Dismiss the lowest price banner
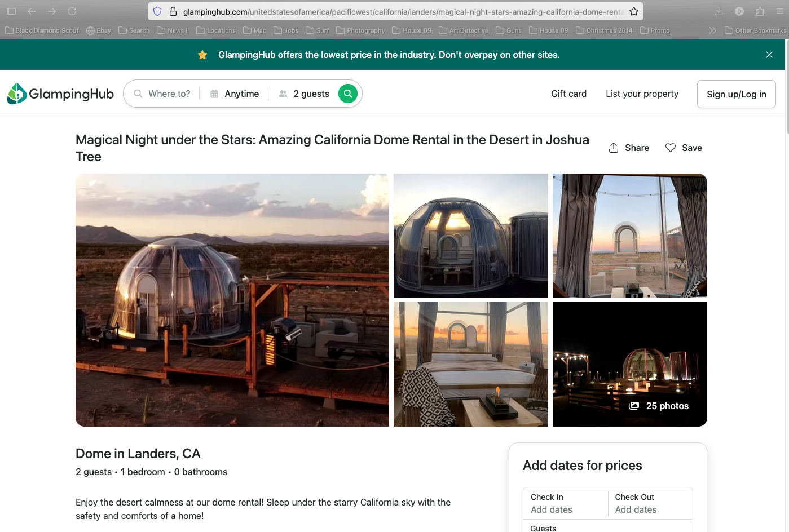The image size is (789, 532). click(x=769, y=55)
